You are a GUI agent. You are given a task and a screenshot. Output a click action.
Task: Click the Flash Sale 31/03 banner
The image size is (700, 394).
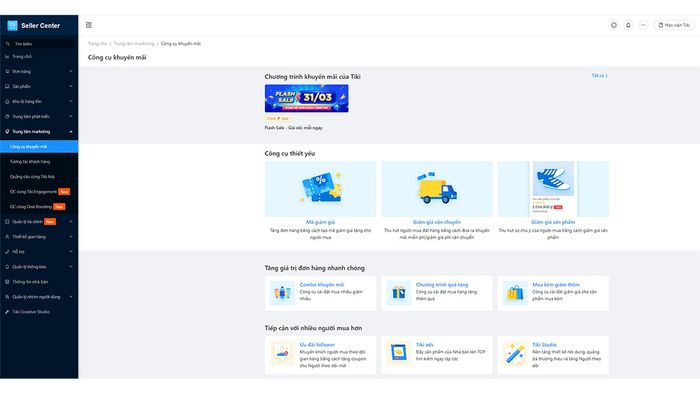tap(307, 98)
